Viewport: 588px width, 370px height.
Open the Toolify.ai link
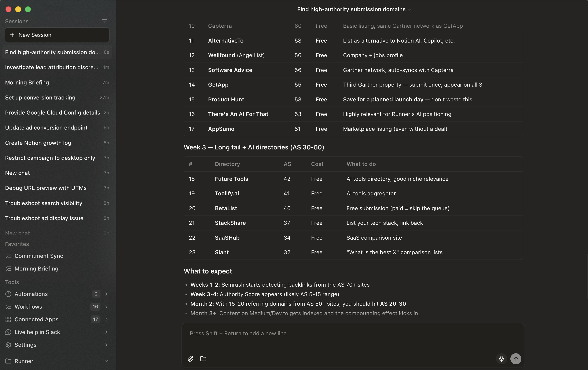(x=227, y=193)
